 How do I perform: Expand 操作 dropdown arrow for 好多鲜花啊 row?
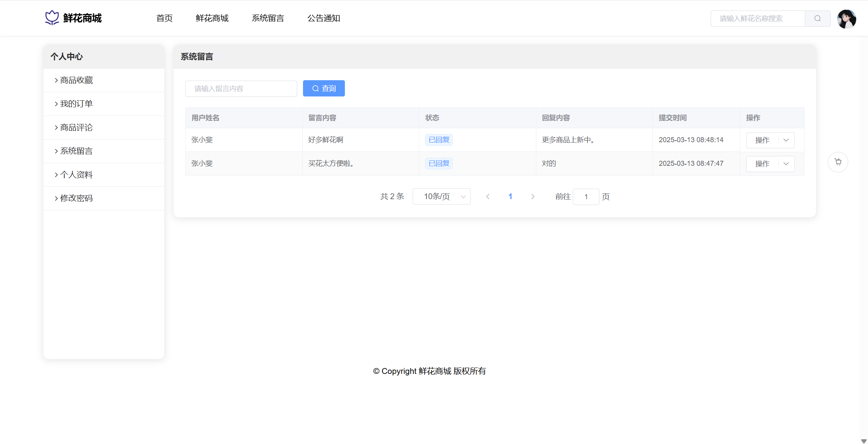786,140
